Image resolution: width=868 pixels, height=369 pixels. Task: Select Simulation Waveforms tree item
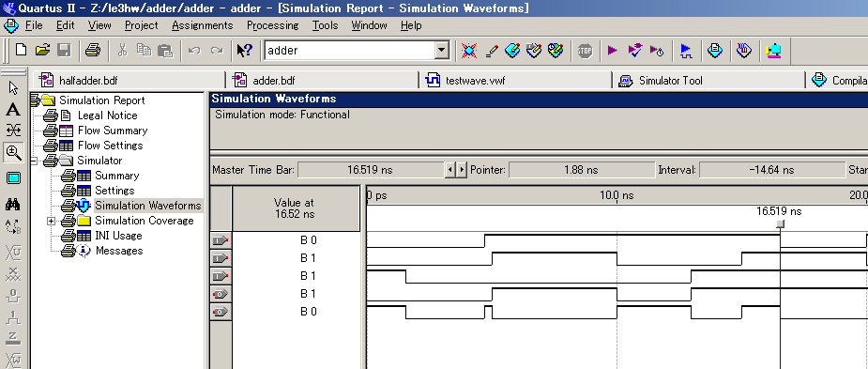[x=148, y=206]
